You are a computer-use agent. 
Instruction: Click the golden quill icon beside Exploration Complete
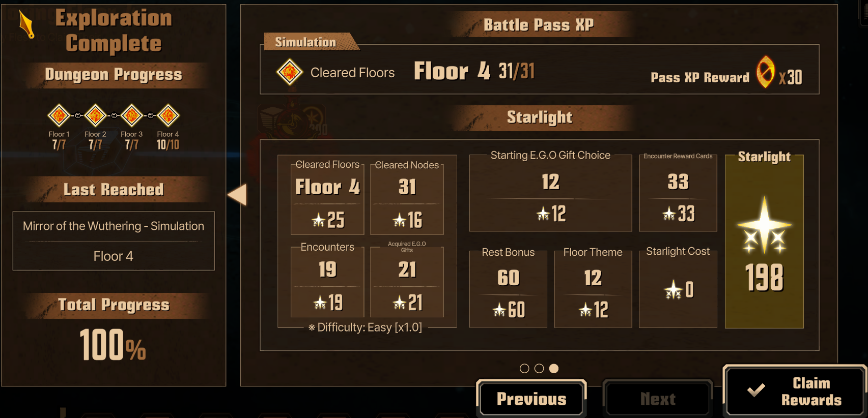coord(26,24)
